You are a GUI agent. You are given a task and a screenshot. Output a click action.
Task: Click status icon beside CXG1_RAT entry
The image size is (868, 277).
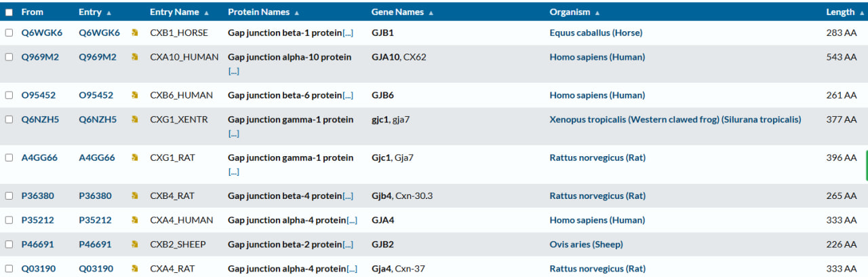click(135, 158)
